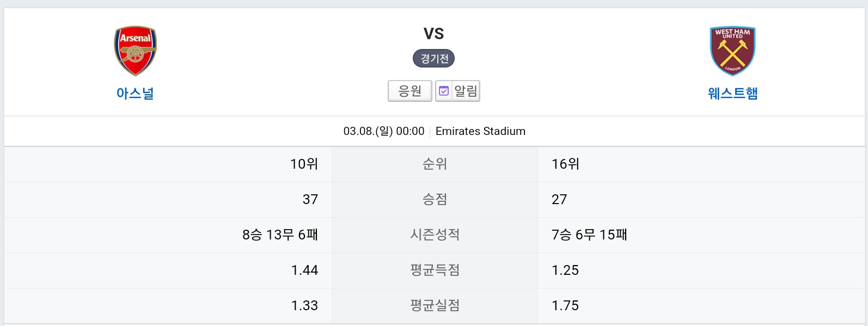Select the 시즌성적 row label
This screenshot has height=326, width=868.
435,235
